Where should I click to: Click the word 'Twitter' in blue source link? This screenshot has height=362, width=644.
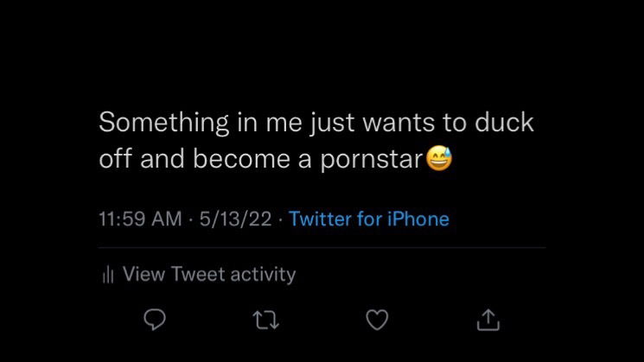(320, 219)
